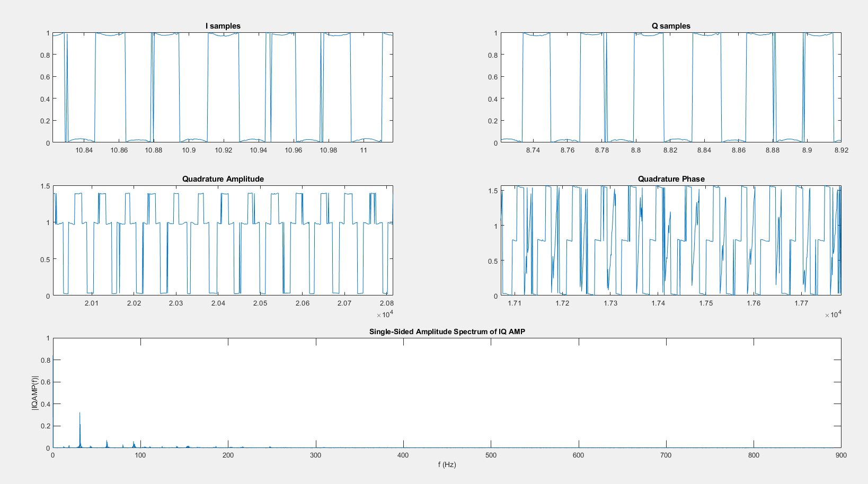The height and width of the screenshot is (484, 868).
Task: Click the "500" tick label on the spectrum axis
Action: tap(492, 455)
